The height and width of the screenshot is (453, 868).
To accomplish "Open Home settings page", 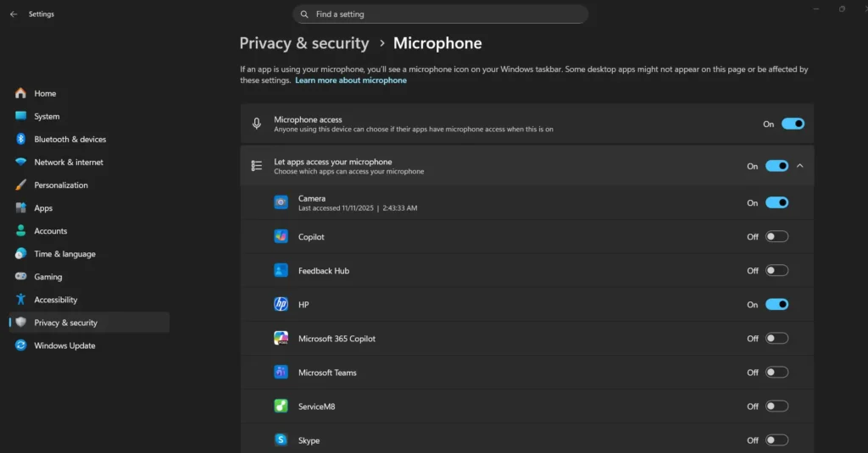I will 90,93.
